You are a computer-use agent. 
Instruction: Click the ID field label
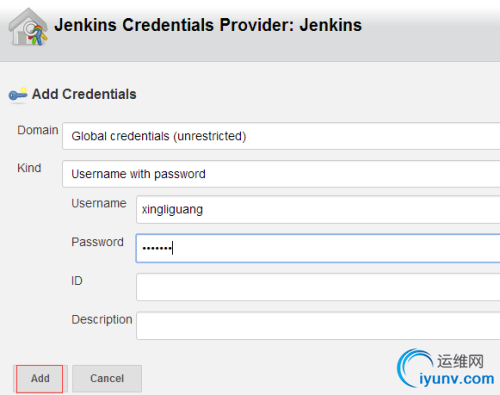[77, 281]
